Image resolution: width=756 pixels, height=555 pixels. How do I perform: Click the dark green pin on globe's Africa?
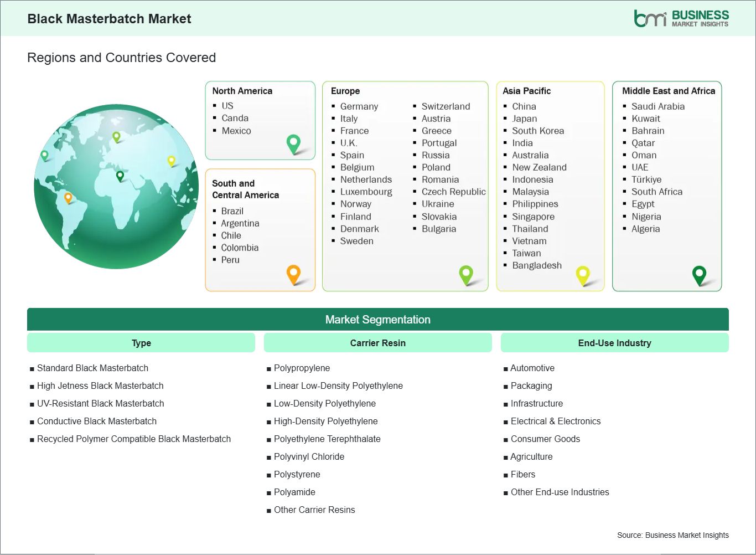(x=120, y=176)
